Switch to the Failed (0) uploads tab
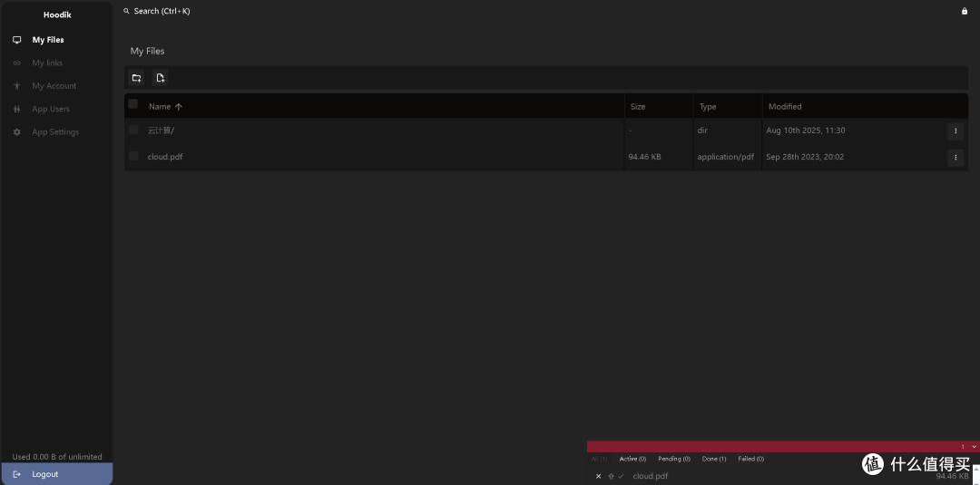Screen dimensions: 980x485 pyautogui.click(x=750, y=459)
